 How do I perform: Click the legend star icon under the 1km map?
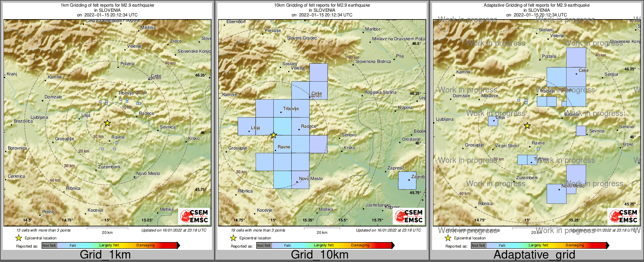[18, 238]
